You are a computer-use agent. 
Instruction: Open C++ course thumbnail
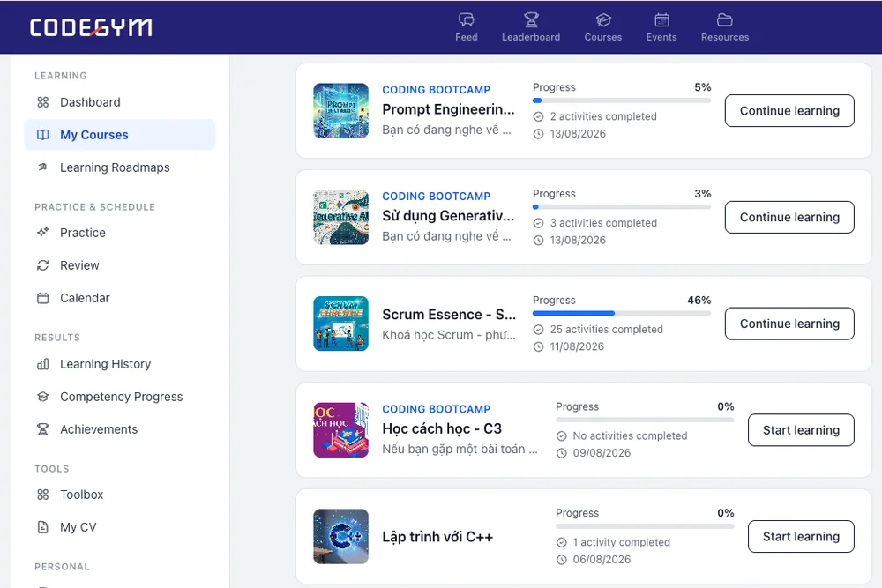click(x=340, y=536)
